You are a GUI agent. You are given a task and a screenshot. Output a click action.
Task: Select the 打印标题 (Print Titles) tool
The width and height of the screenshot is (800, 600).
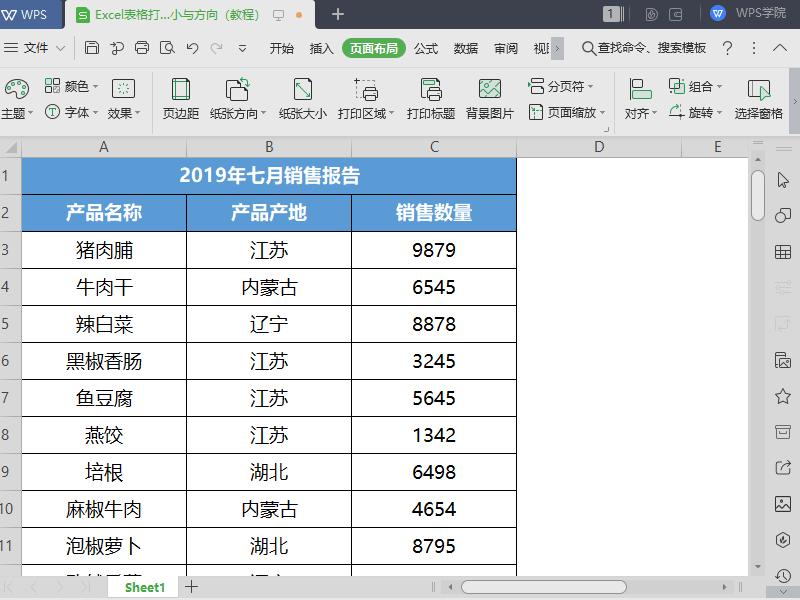coord(434,97)
